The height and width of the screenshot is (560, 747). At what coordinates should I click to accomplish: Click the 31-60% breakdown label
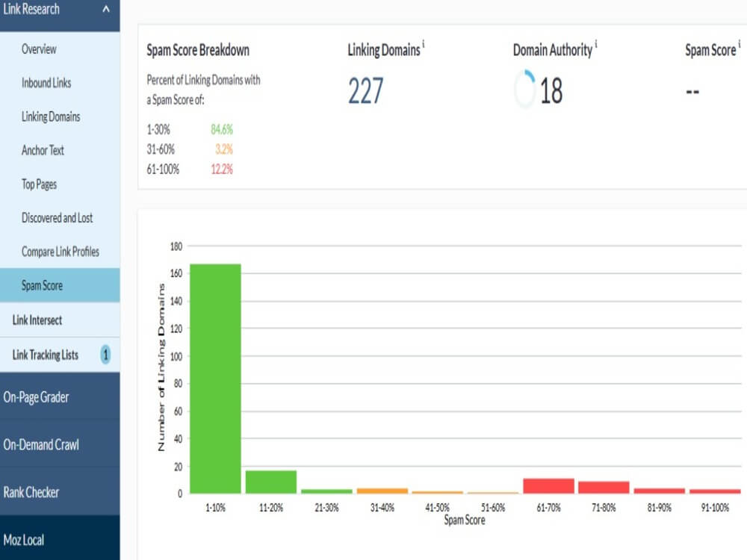(x=161, y=149)
